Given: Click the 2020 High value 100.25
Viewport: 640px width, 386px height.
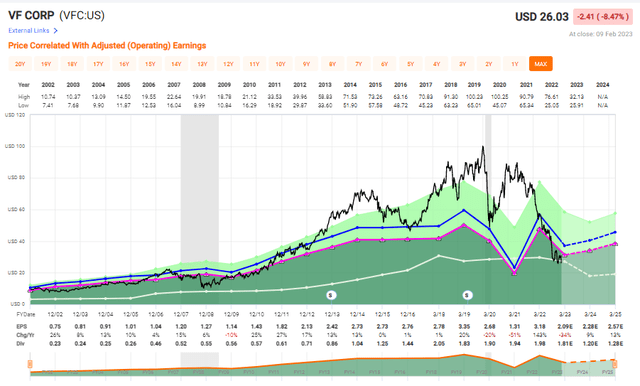Looking at the screenshot, I should coord(500,97).
